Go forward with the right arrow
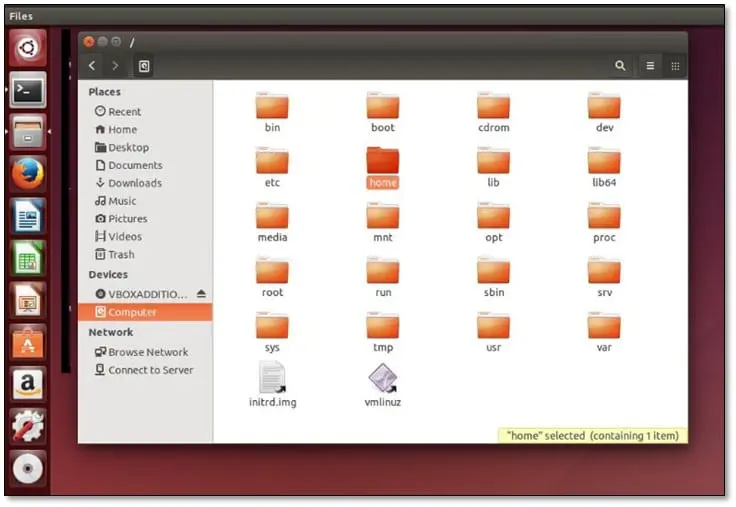This screenshot has height=507, width=736. pyautogui.click(x=116, y=66)
